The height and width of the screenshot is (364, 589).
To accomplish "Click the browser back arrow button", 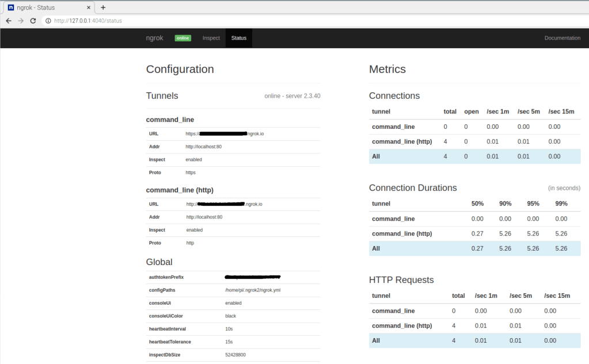I will (x=9, y=21).
